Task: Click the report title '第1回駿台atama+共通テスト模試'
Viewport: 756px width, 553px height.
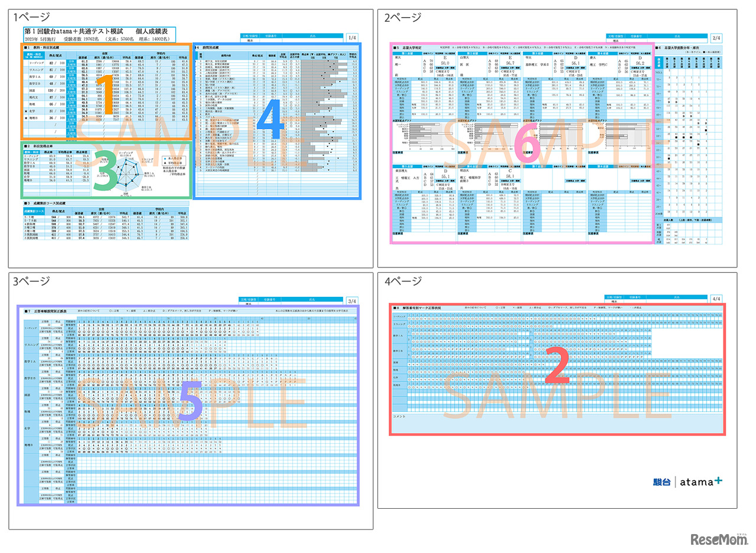Action: tap(74, 30)
